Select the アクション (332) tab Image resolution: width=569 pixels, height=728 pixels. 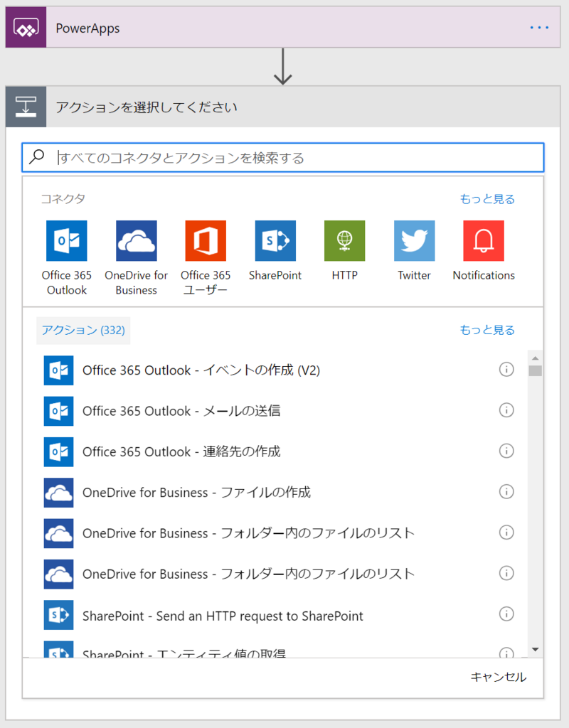click(83, 330)
